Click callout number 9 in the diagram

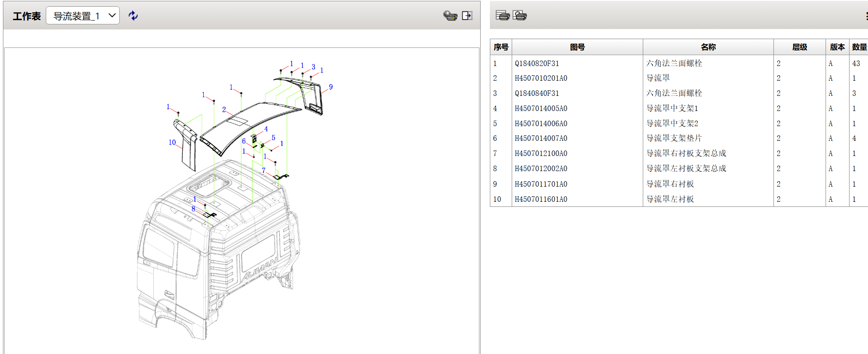[x=331, y=87]
